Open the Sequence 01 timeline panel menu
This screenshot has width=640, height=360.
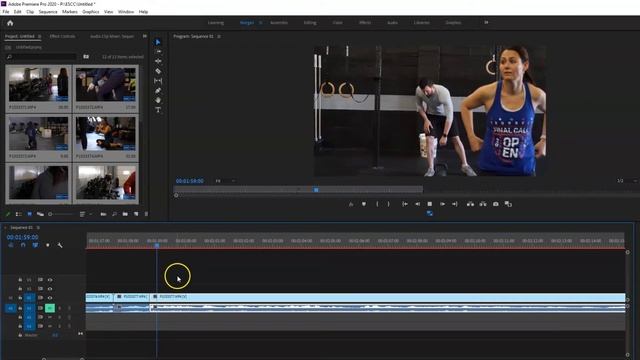pyautogui.click(x=38, y=228)
